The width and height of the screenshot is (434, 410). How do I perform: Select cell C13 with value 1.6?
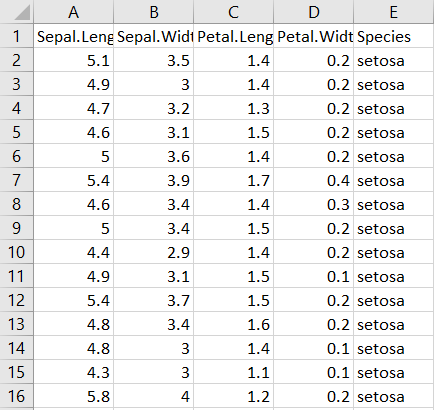tap(233, 324)
